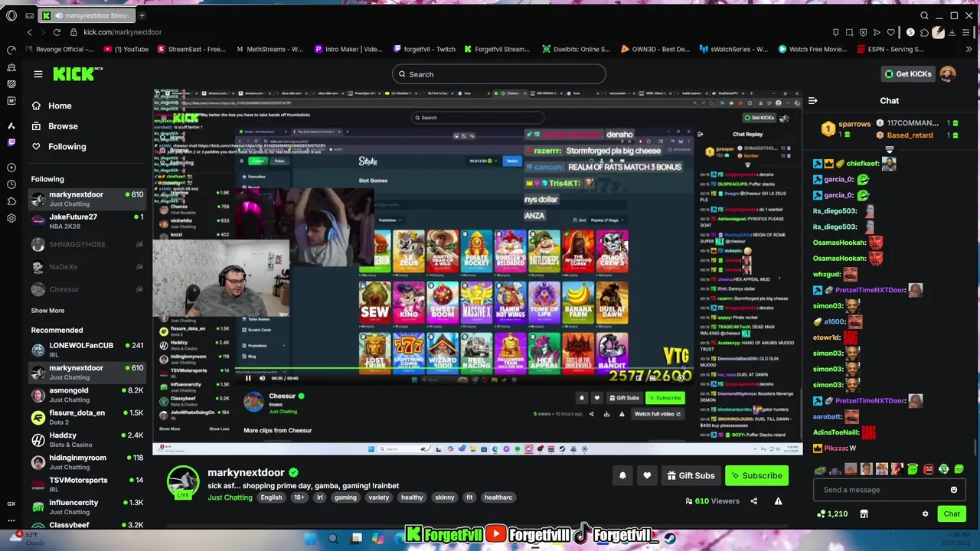Open the chat emote picker smiley
Viewport: 980px width, 551px height.
(x=953, y=490)
